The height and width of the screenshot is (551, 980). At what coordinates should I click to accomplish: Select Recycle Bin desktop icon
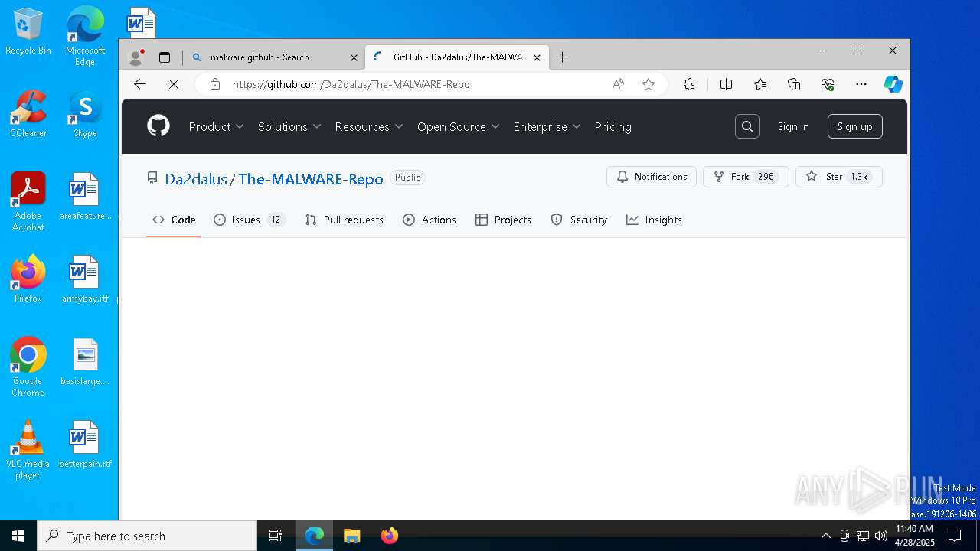(x=28, y=31)
